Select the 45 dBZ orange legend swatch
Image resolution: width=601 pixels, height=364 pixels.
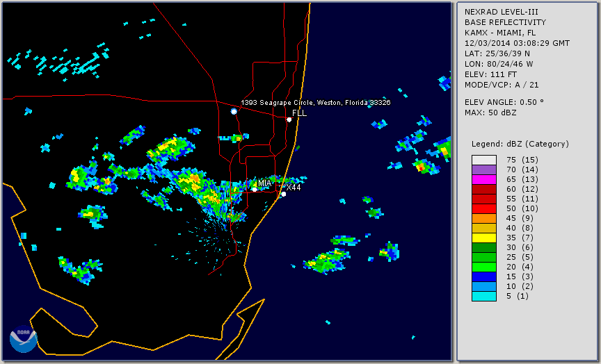pos(484,219)
